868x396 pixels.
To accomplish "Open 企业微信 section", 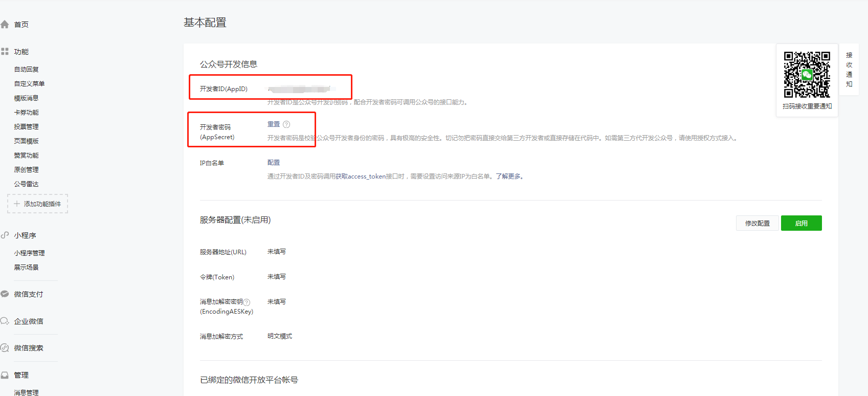I will coord(29,321).
